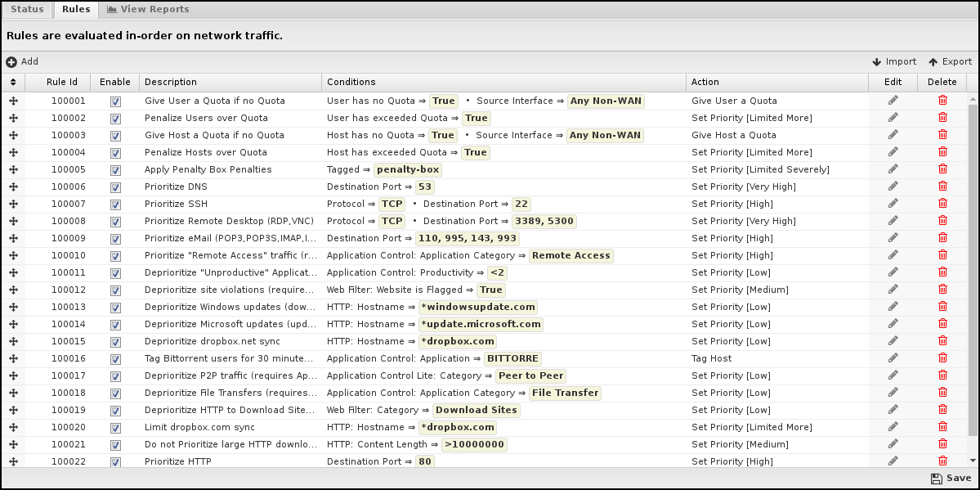Switch to the Status tab

click(x=28, y=9)
